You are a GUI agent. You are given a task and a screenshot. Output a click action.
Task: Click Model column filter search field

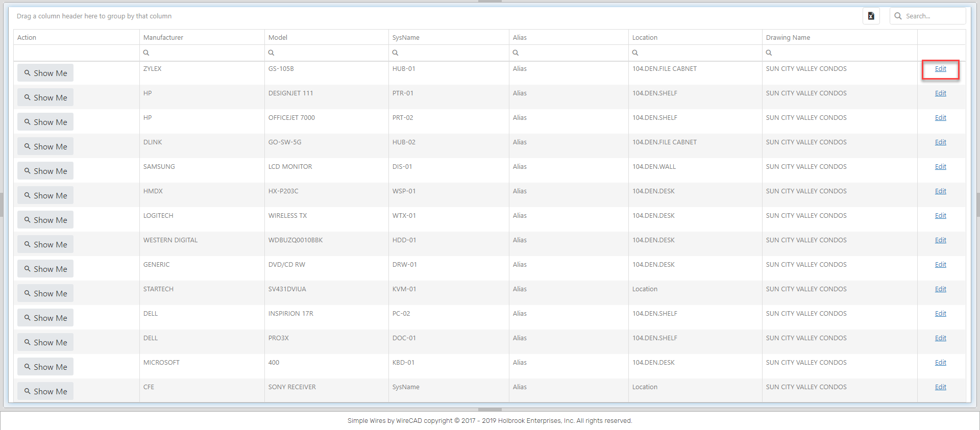327,53
